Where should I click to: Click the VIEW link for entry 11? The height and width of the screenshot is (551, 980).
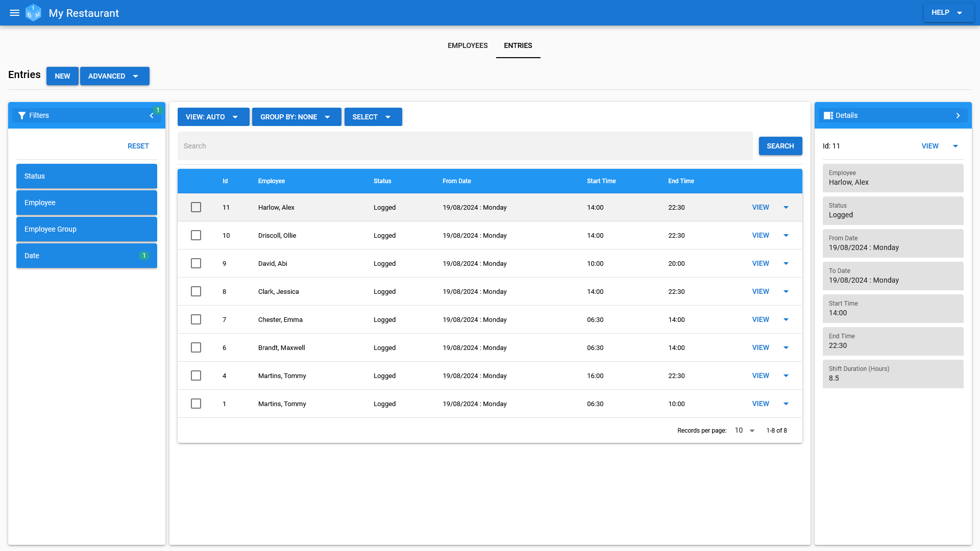[761, 207]
